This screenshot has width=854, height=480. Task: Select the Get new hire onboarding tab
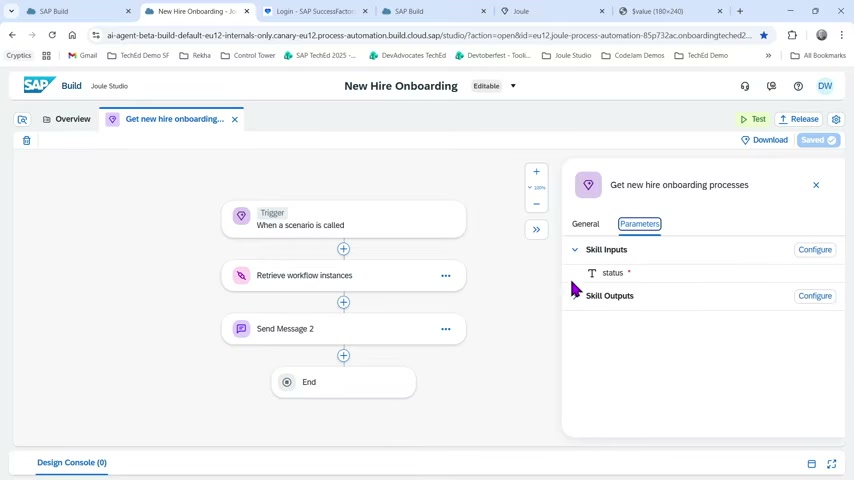click(x=174, y=119)
